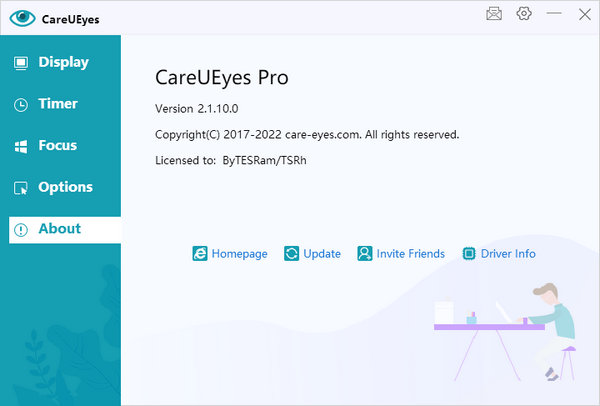Click the Options cursor-window icon in sidebar

coord(20,188)
